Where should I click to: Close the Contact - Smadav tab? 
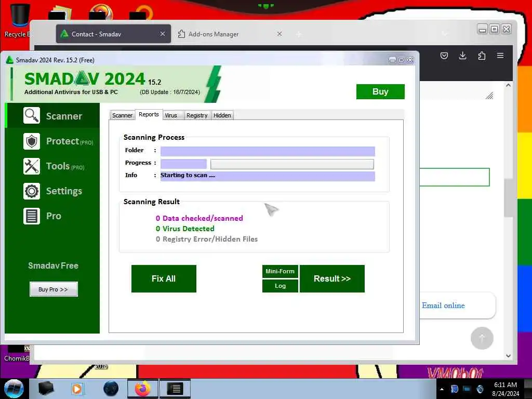click(163, 34)
